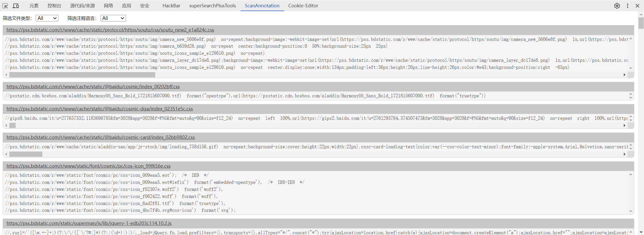Open the cosmic/index_0f202bff.css link
The height and width of the screenshot is (235, 644).
93,87
